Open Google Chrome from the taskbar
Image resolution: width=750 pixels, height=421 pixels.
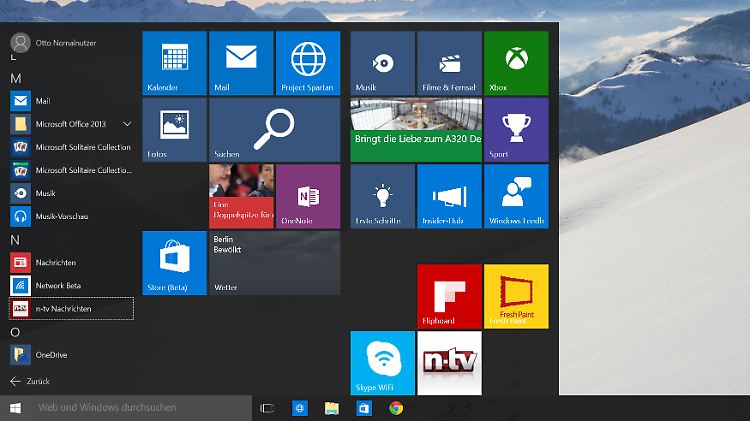click(396, 408)
